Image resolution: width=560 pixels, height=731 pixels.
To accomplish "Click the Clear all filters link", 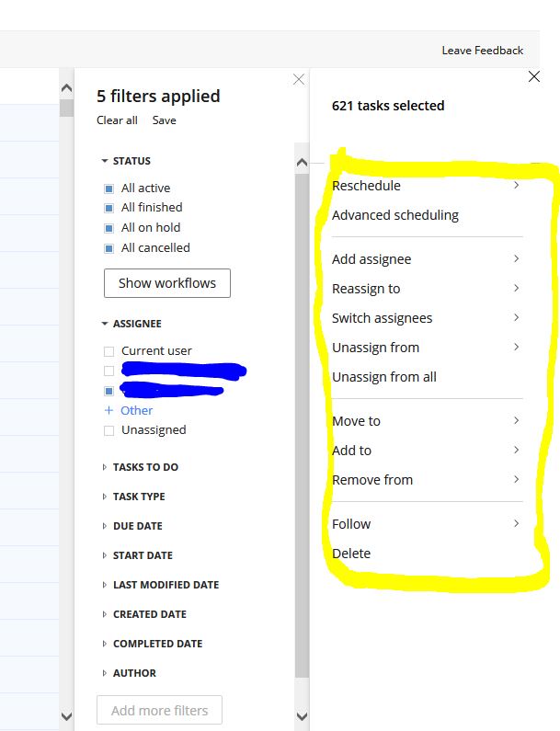I will click(117, 120).
